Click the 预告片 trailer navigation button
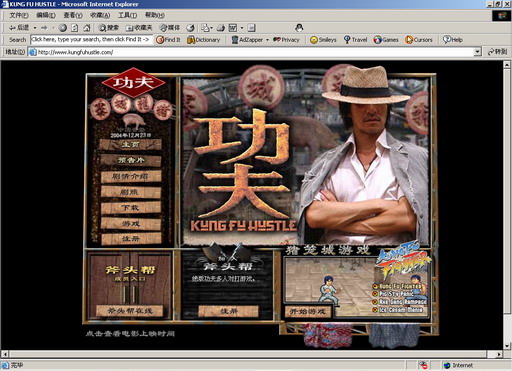This screenshot has width=512, height=371. tap(131, 160)
